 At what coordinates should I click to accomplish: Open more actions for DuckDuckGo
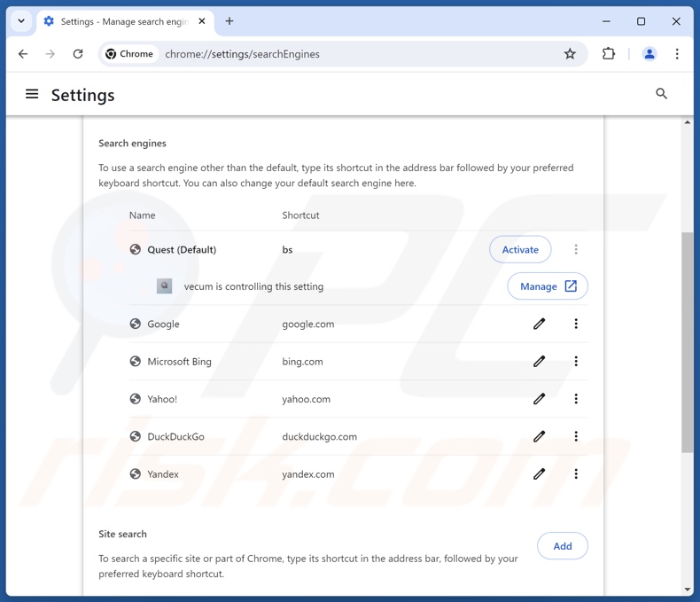tap(576, 436)
